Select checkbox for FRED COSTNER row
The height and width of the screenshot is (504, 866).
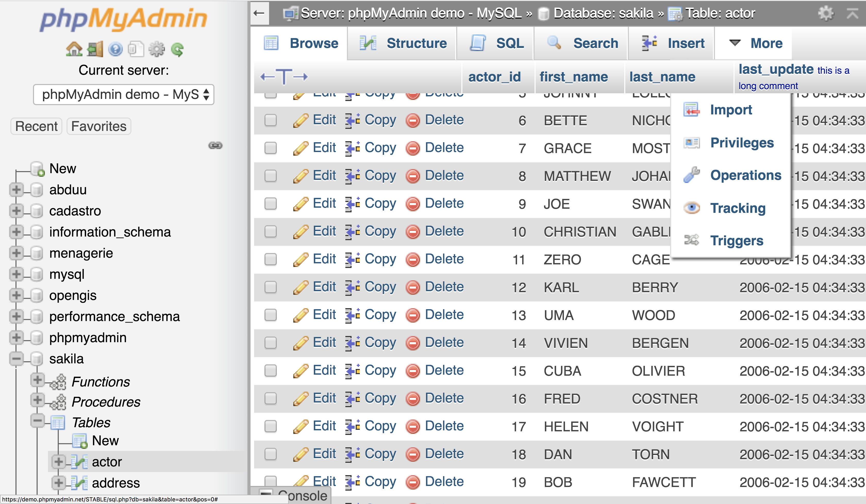pos(270,399)
